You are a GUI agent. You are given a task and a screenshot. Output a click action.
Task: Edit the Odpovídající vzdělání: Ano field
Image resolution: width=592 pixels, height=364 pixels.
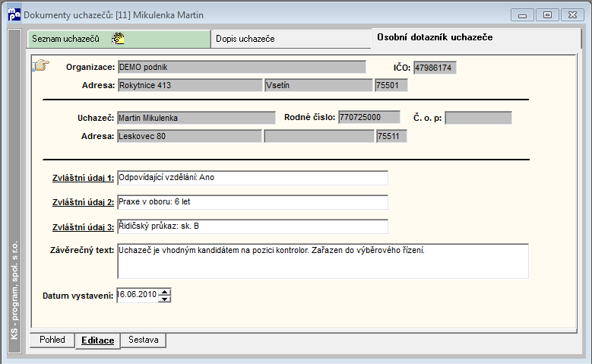coord(252,178)
